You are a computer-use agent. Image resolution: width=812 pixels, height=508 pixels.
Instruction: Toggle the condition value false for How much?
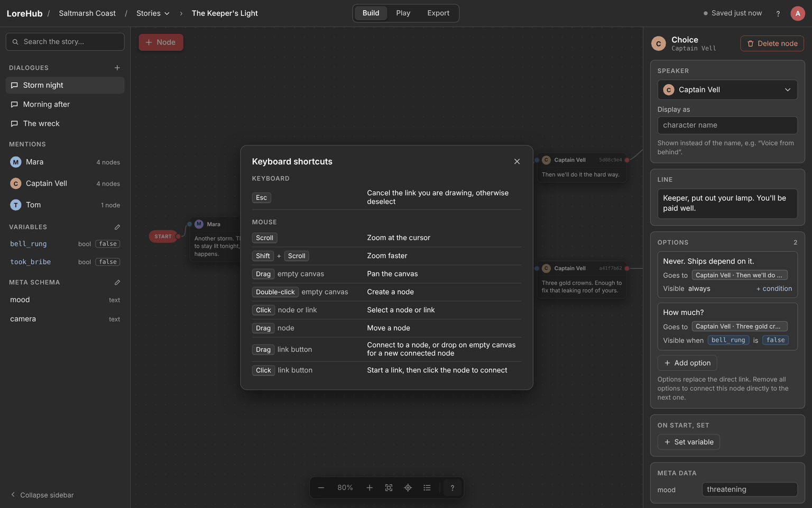pos(776,340)
